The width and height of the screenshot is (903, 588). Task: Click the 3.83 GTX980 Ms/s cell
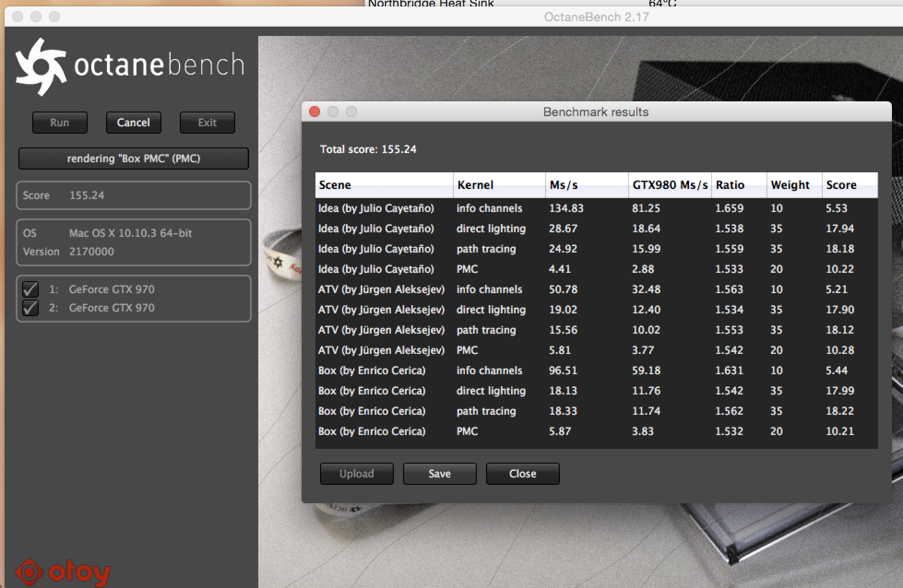coord(643,431)
